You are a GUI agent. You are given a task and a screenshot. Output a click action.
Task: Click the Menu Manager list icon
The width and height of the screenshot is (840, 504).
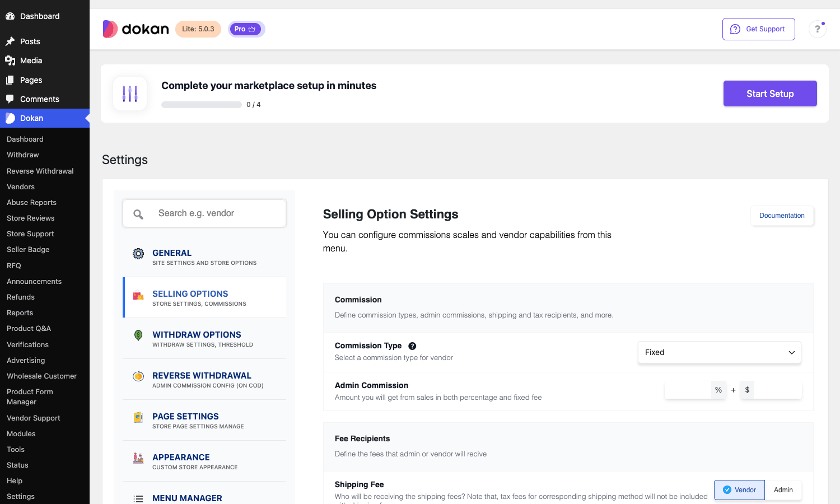click(x=138, y=498)
